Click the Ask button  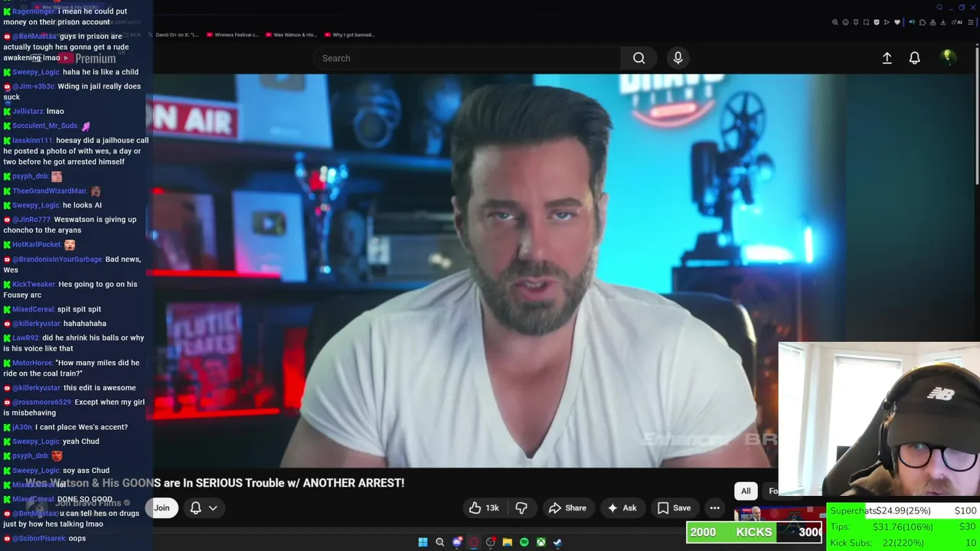622,508
